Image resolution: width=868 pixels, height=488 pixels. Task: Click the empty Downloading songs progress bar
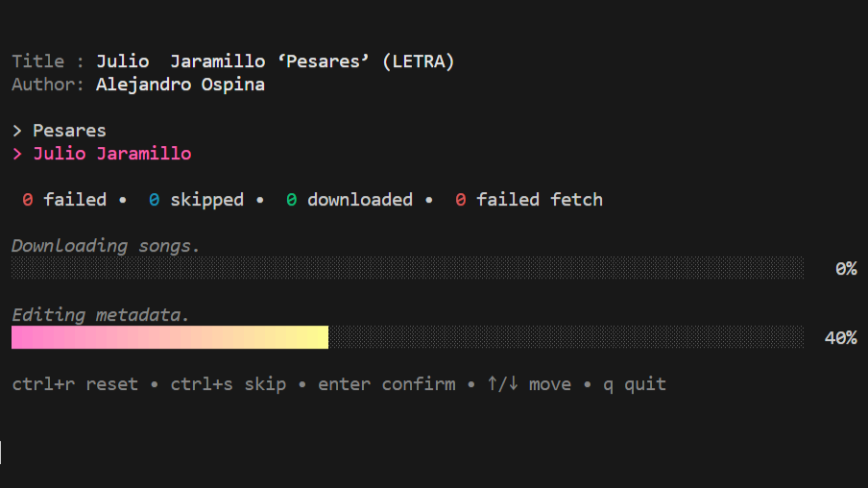pos(407,268)
